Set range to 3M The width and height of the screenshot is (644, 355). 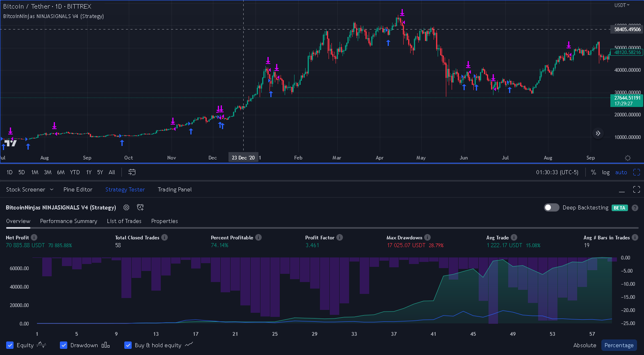[48, 172]
